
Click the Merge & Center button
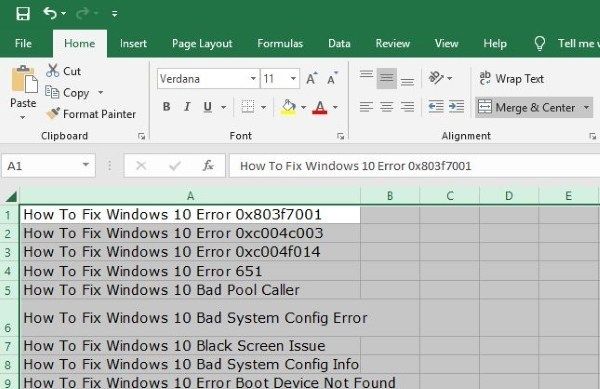tap(528, 107)
